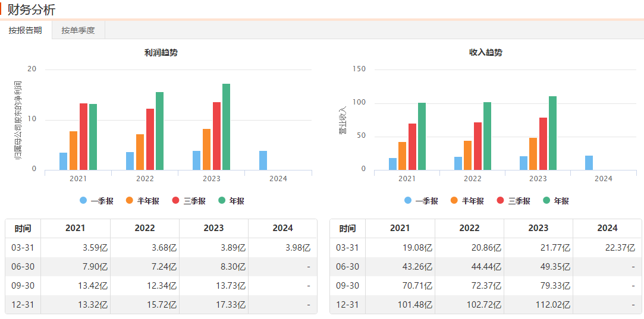Click 2023 orange 半年报 bar in 收入趋势
This screenshot has height=319, width=644.
[x=533, y=154]
